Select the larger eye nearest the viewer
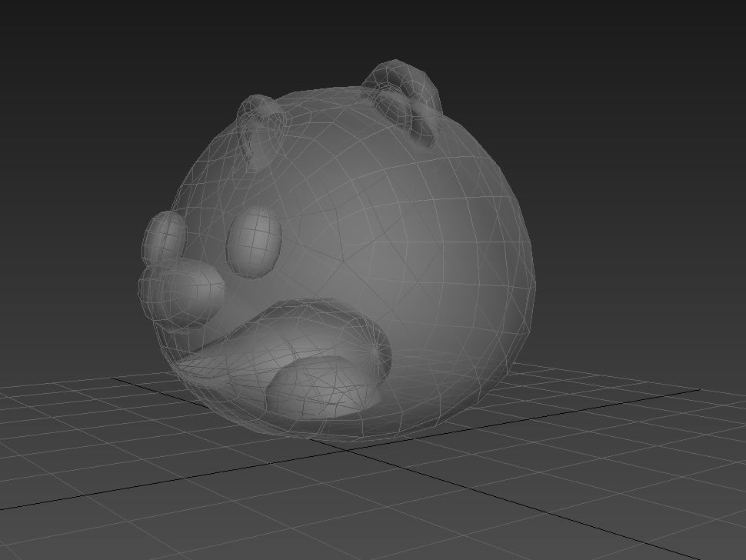The height and width of the screenshot is (560, 746). (x=254, y=242)
